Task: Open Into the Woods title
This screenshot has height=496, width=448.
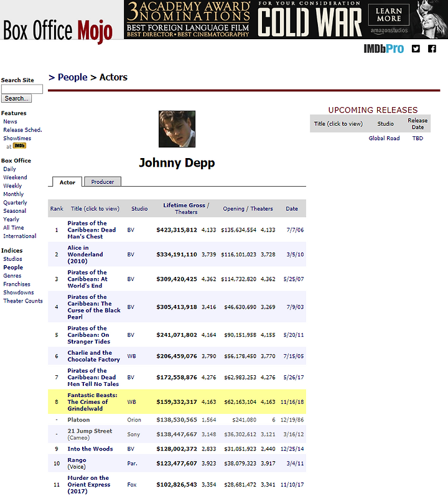Action: (90, 449)
